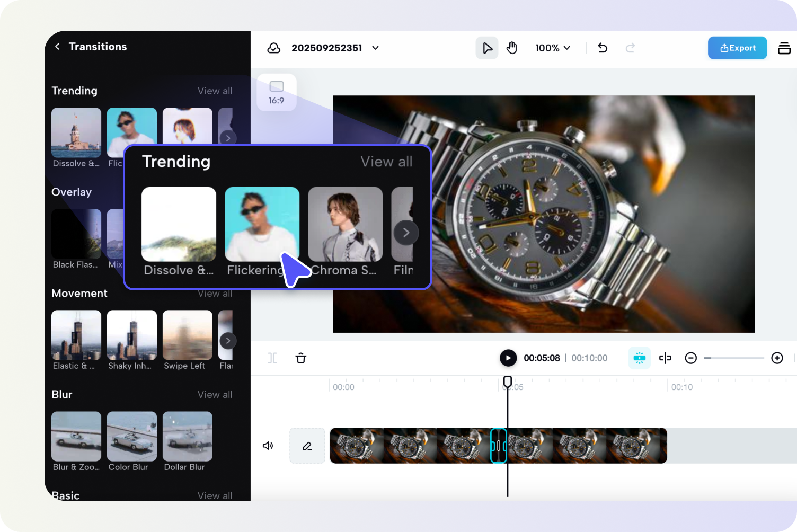Open the clip edit pencil tool

307,446
